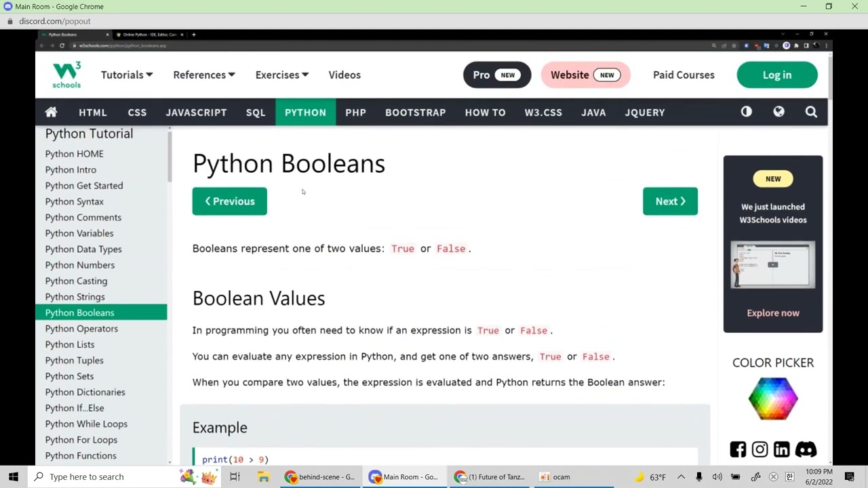Toggle dark mode contrast icon
The image size is (868, 488).
click(746, 112)
